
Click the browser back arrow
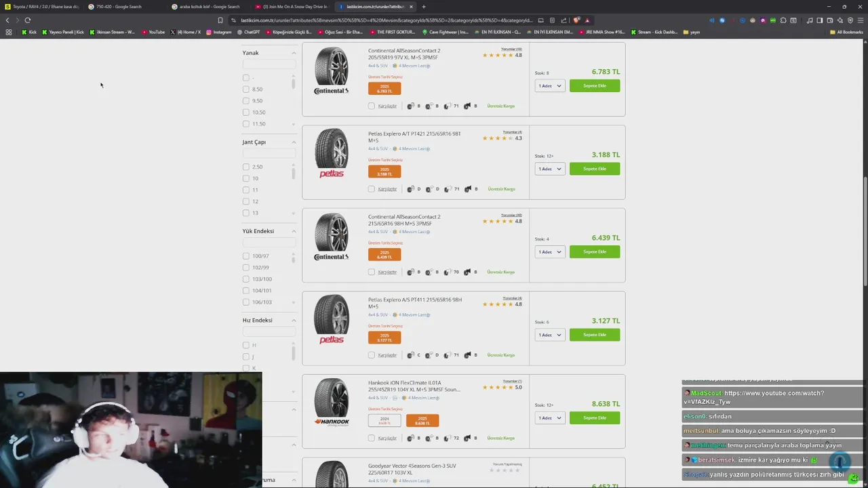[7, 20]
